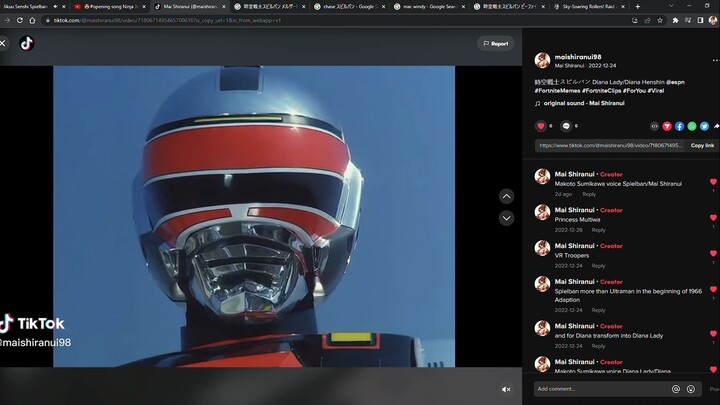The width and height of the screenshot is (720, 405).
Task: Click the comments speech bubble icon
Action: 566,126
